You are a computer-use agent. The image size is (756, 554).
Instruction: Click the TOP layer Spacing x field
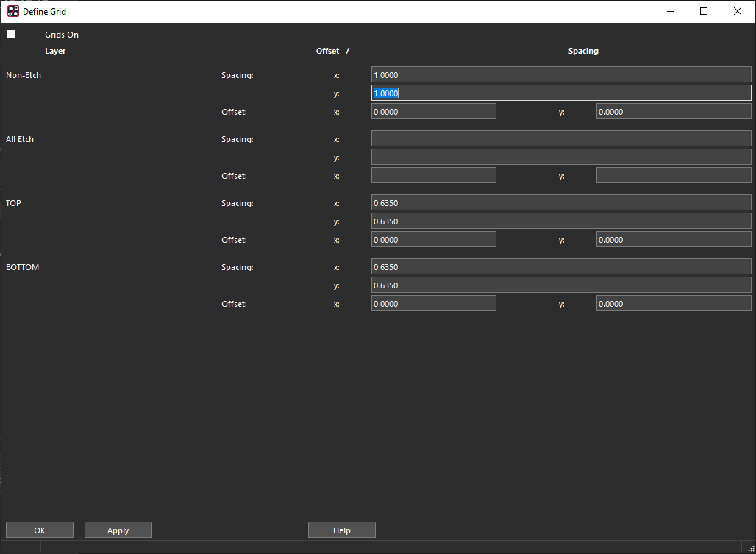coord(560,202)
